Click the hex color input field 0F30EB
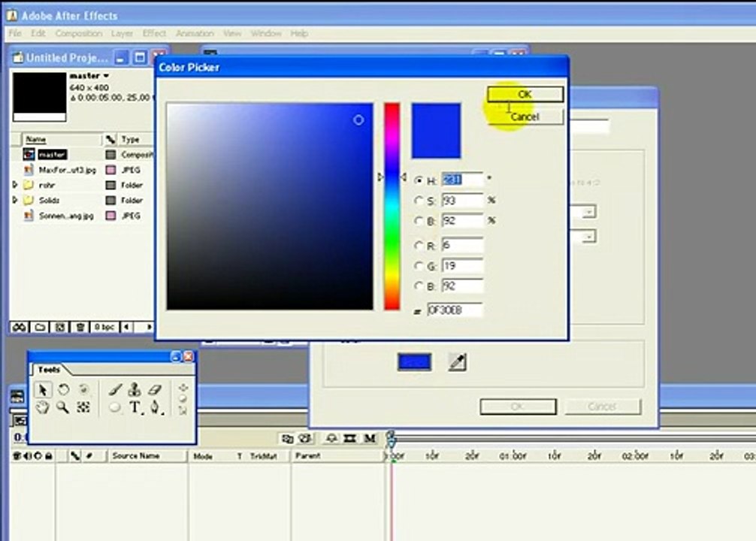This screenshot has height=541, width=756. coord(454,310)
